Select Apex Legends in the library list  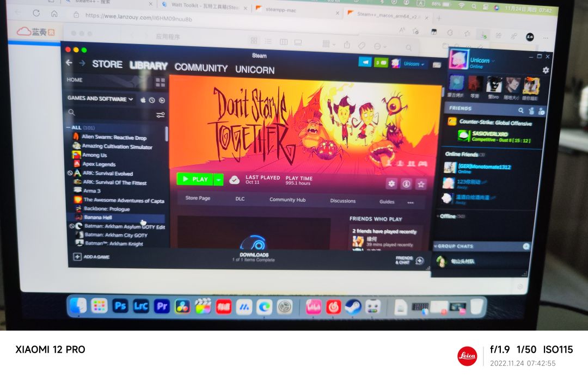99,164
